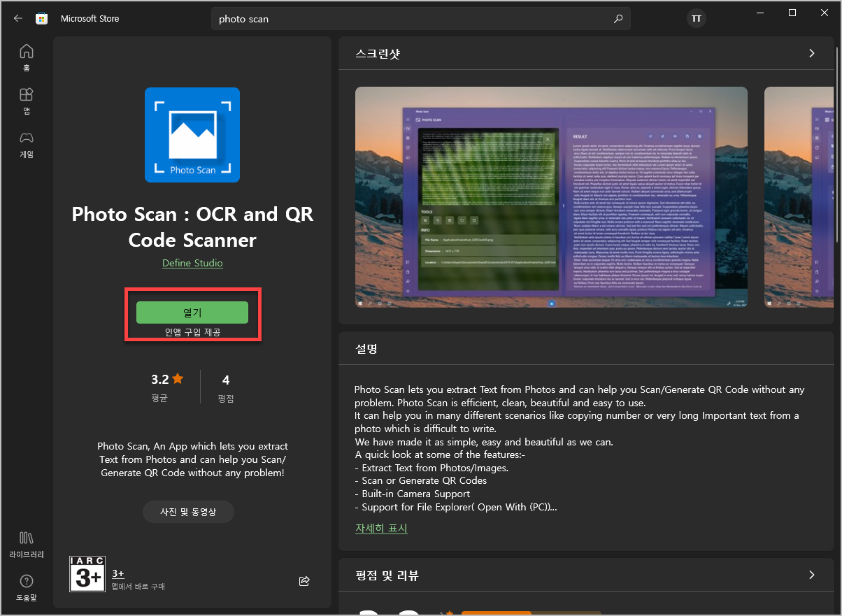Open 도움말 help in the sidebar
The width and height of the screenshot is (842, 616).
click(x=27, y=589)
